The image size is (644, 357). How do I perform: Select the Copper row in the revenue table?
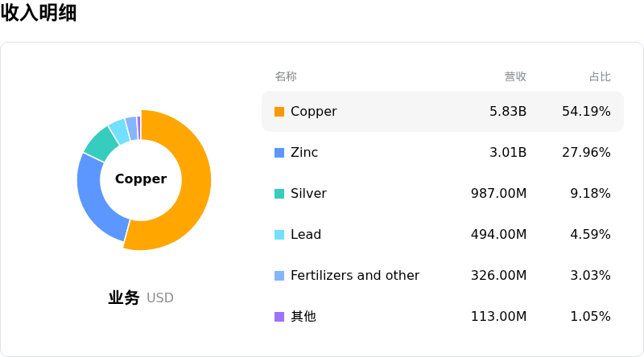tap(443, 111)
